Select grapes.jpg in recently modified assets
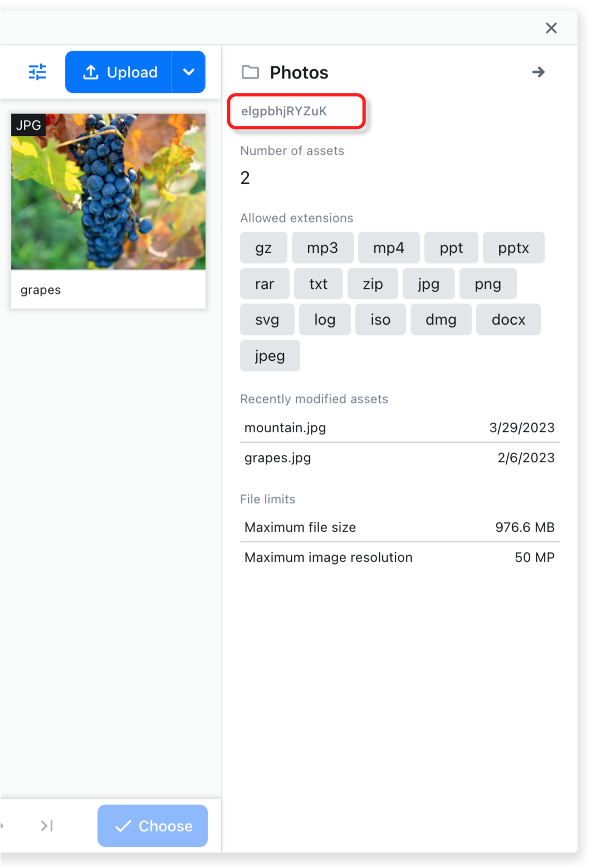Viewport: 592px width, 868px height. 277,458
